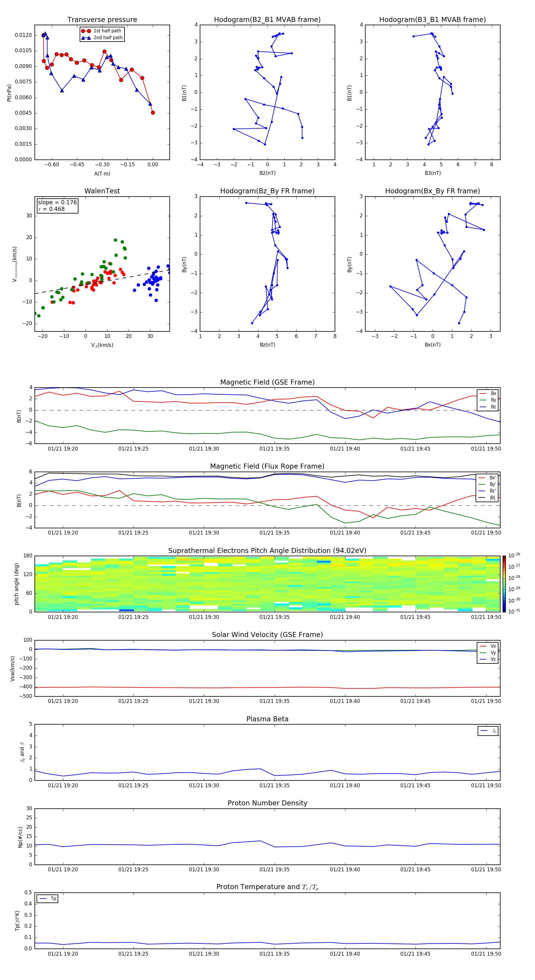Viewport: 535px width, 980px height.
Task: Click the "Transverse pressure" plot title
Action: click(102, 20)
